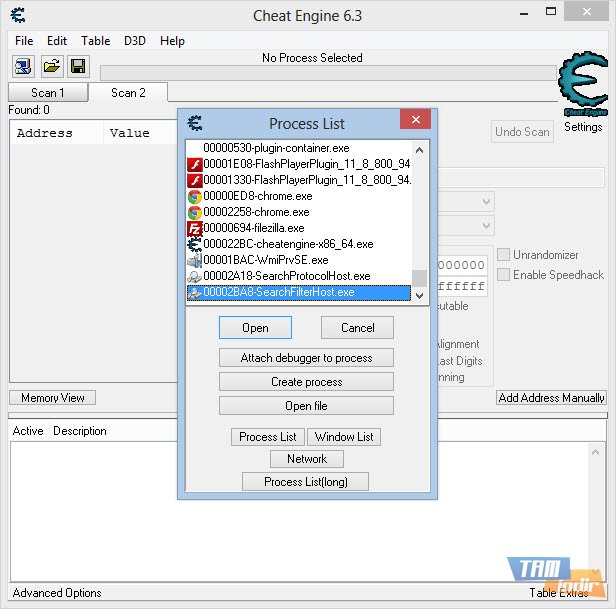This screenshot has height=609, width=616.
Task: Select plugin-container.exe process entry
Action: [299, 148]
